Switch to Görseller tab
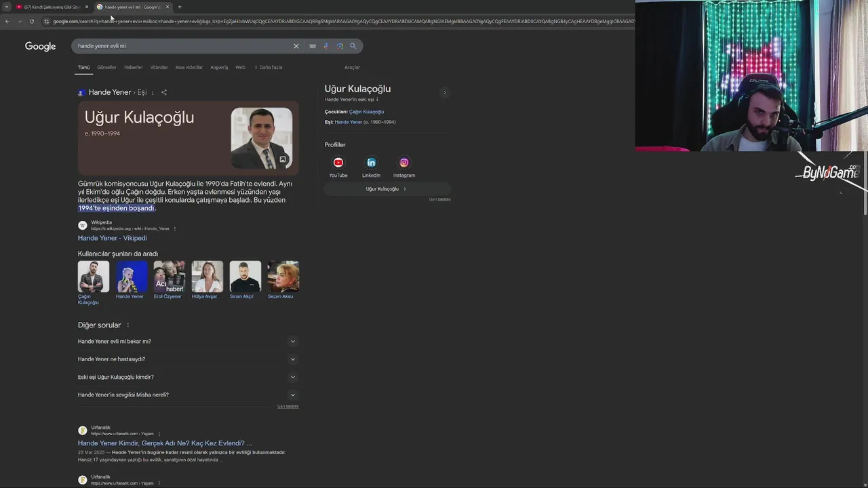 (x=106, y=67)
